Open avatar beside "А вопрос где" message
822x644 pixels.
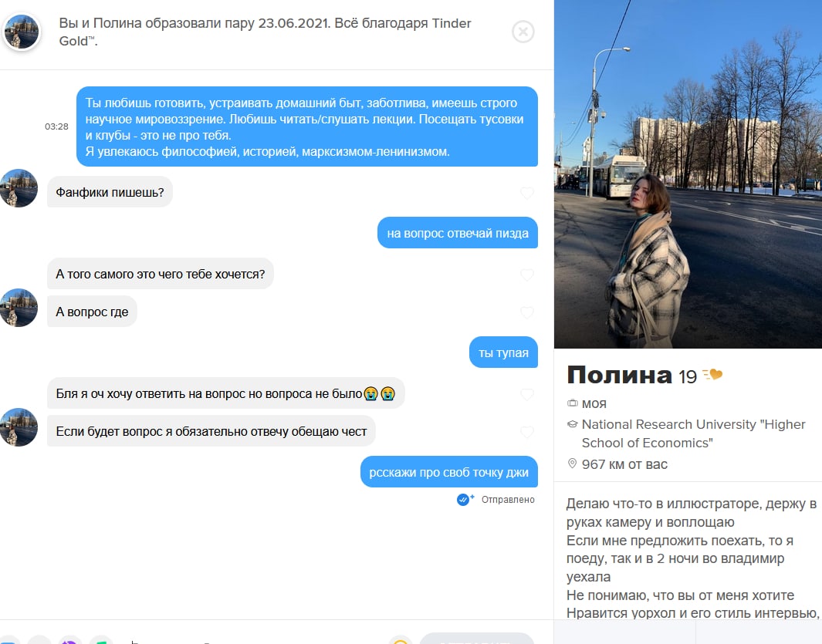click(x=19, y=308)
